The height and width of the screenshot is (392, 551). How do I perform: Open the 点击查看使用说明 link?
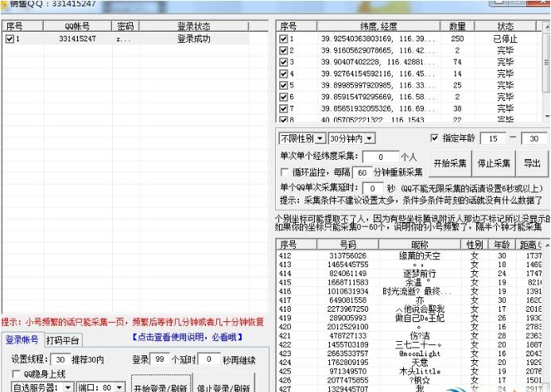coord(188,337)
